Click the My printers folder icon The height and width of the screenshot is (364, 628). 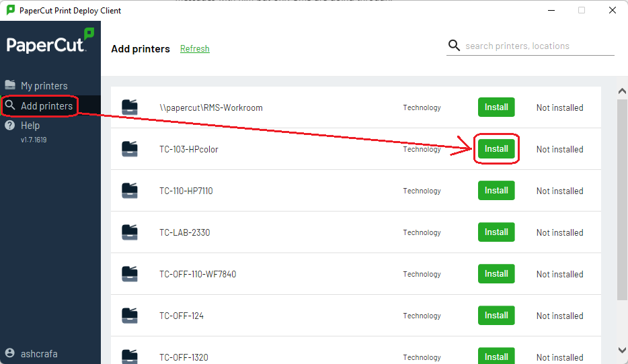click(x=10, y=85)
